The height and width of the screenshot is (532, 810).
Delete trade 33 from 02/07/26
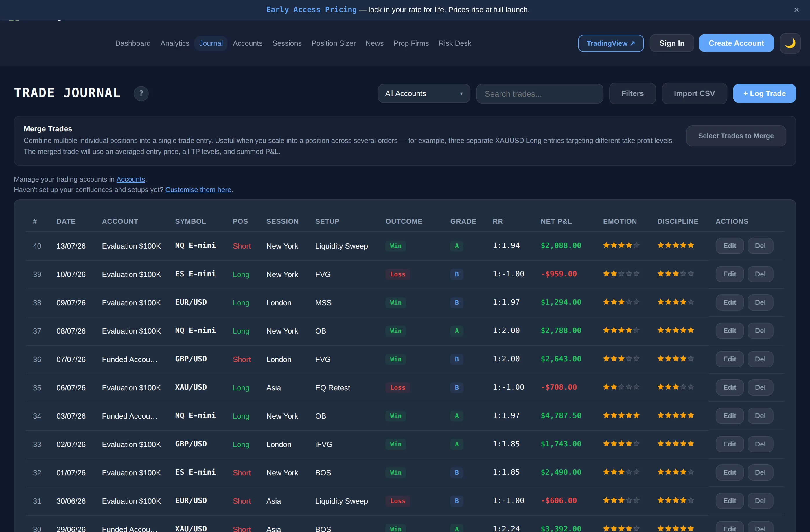click(x=760, y=444)
